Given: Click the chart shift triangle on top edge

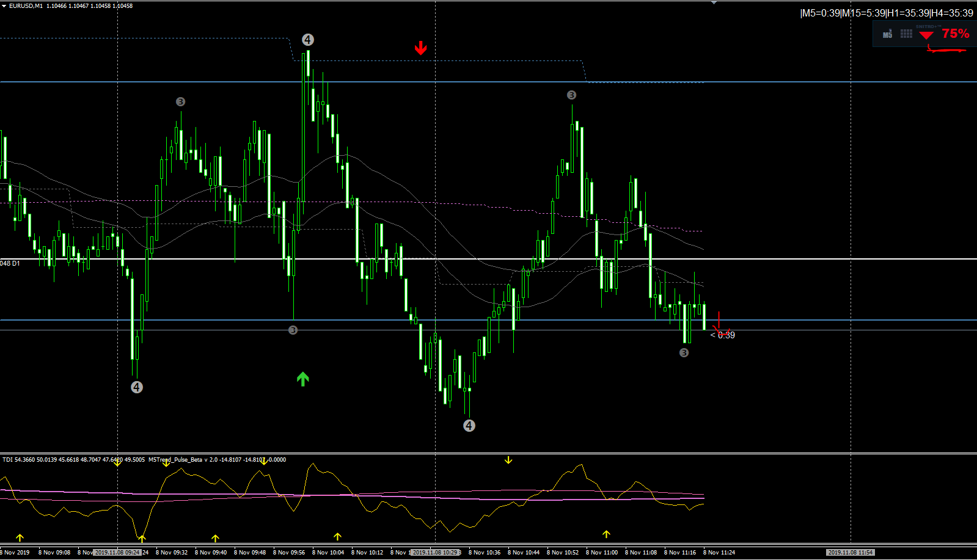Looking at the screenshot, I should (714, 2).
